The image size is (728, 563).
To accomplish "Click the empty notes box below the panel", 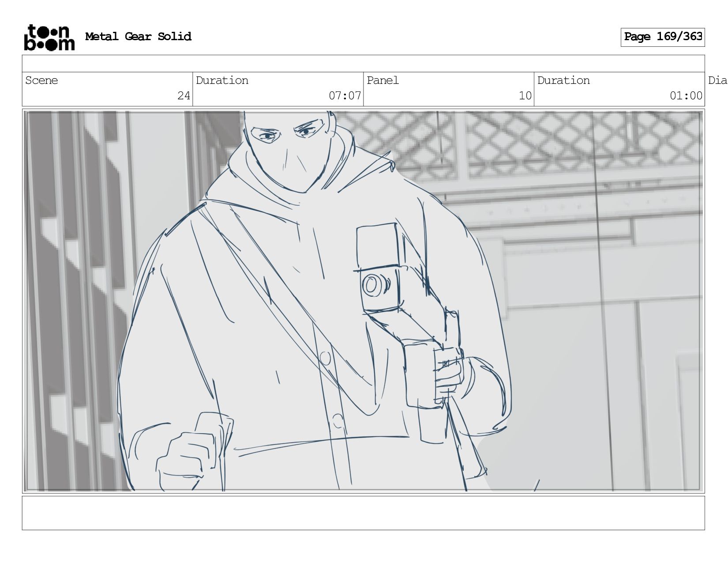I will point(363,513).
